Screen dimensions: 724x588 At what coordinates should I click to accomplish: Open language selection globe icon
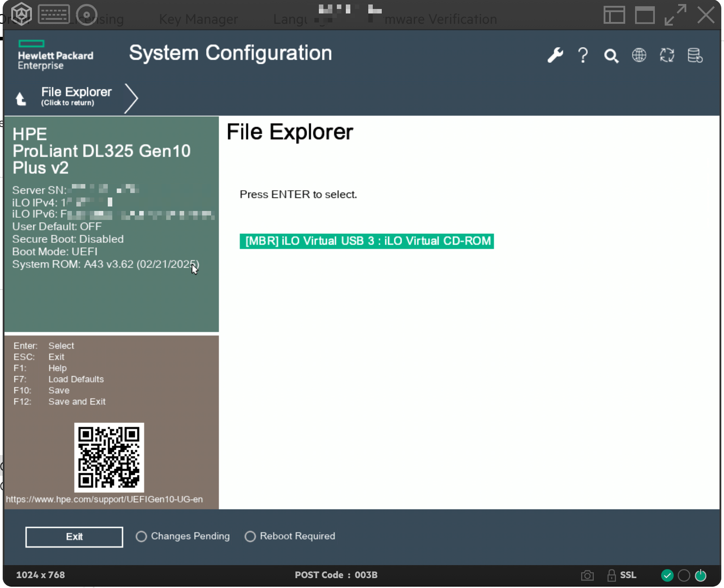point(639,55)
